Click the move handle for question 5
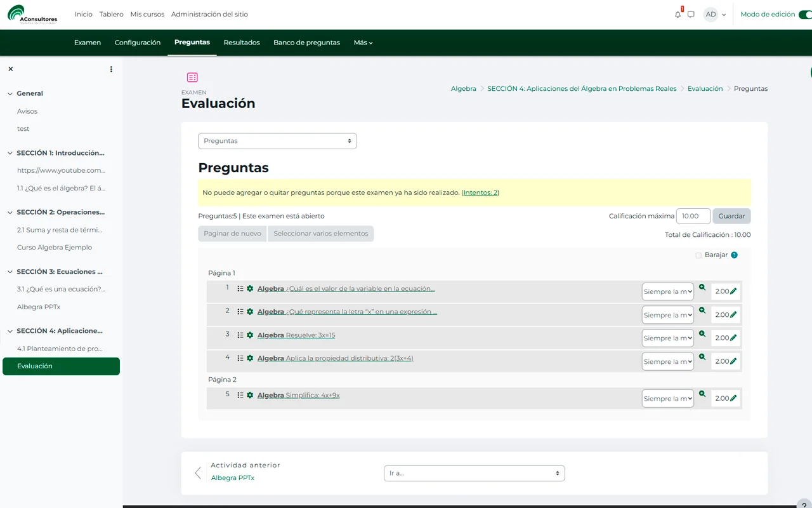This screenshot has width=812, height=508. point(240,395)
